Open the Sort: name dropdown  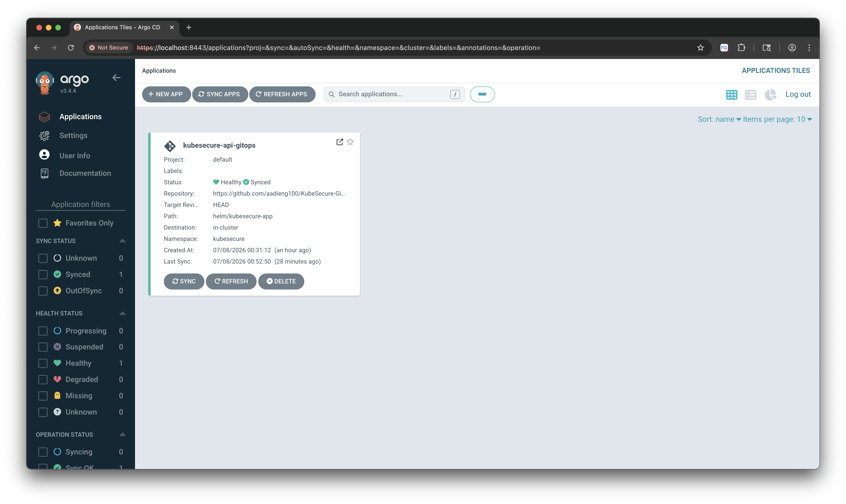coord(719,119)
